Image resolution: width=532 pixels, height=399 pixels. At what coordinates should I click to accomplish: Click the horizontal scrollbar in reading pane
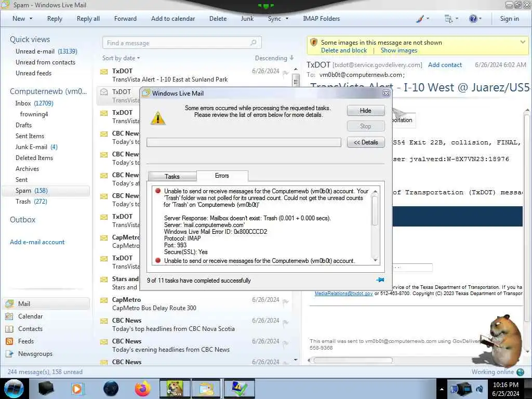tap(353, 361)
